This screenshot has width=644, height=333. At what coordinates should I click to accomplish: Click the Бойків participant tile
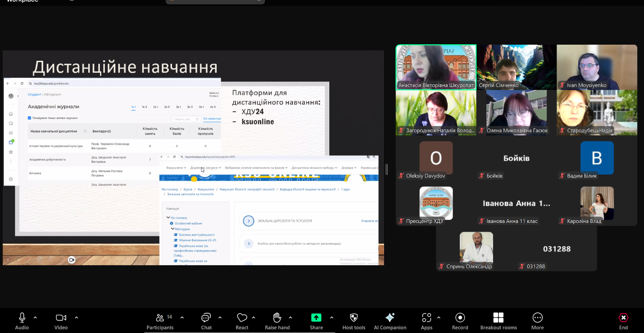pyautogui.click(x=517, y=158)
